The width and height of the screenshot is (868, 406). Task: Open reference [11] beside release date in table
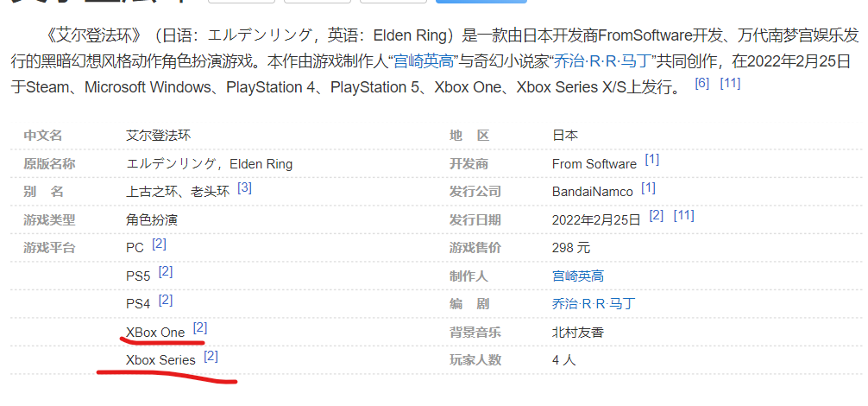click(683, 215)
